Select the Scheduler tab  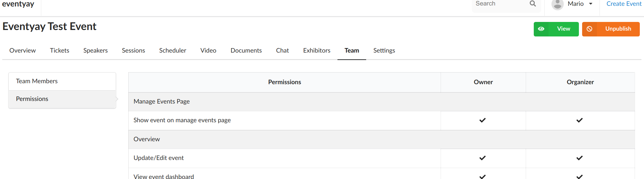click(173, 51)
